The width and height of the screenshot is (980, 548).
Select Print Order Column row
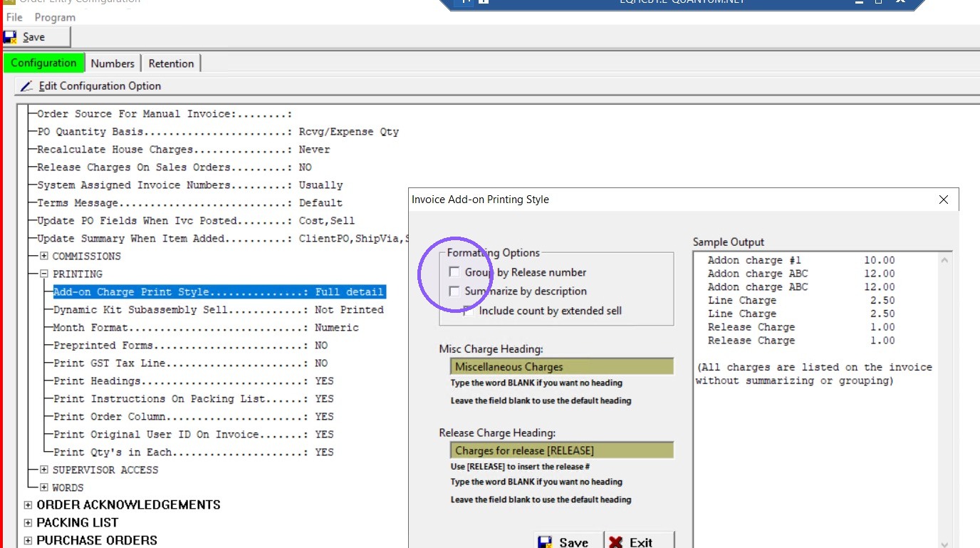click(x=194, y=417)
